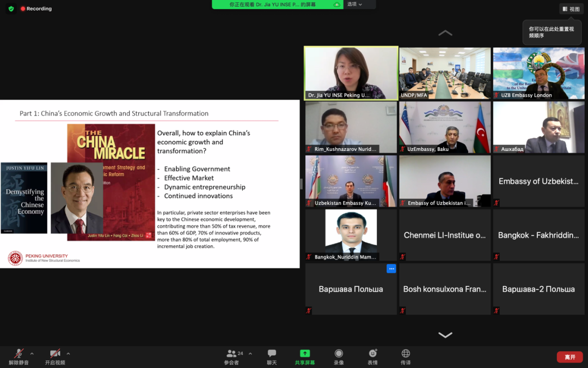Viewport: 588px width, 368px height.
Task: Click the video order tooltip message
Action: click(x=551, y=32)
